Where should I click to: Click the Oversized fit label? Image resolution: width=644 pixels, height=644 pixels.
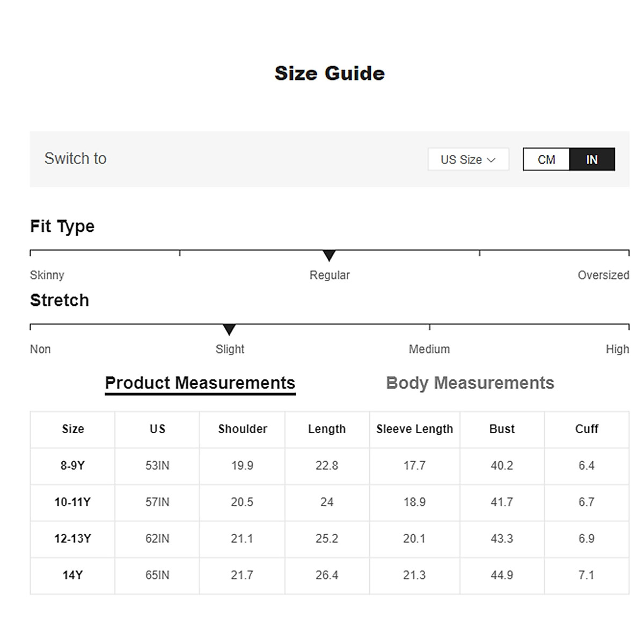[603, 275]
